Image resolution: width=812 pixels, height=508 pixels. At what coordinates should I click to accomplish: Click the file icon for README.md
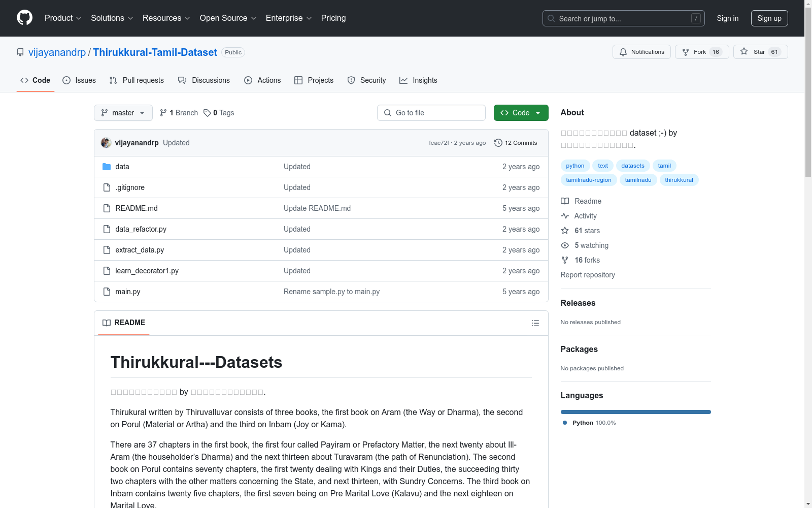click(107, 208)
